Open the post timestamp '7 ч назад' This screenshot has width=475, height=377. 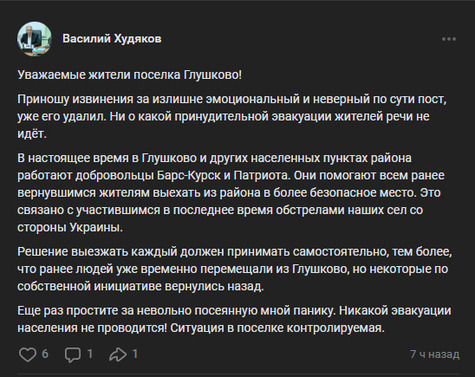tap(435, 354)
